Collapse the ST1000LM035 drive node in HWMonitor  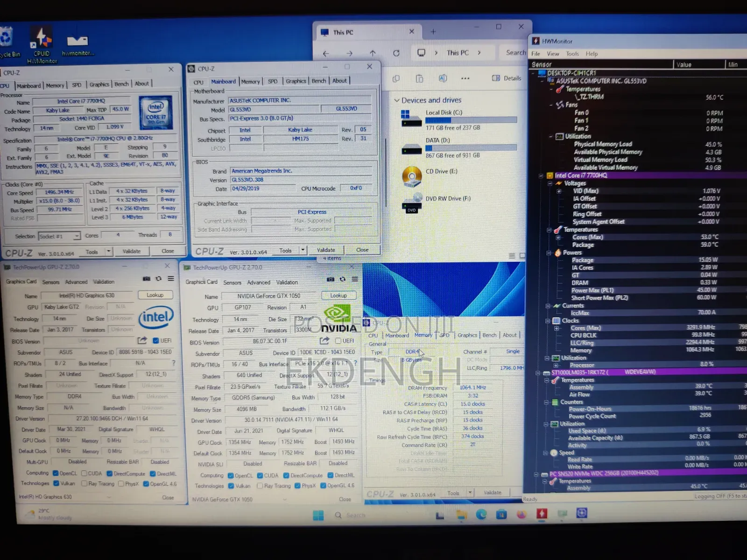(x=539, y=373)
